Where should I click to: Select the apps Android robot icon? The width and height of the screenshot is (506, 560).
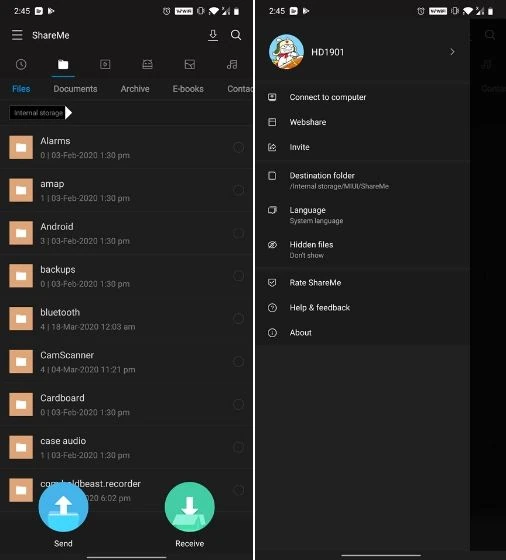coord(147,64)
